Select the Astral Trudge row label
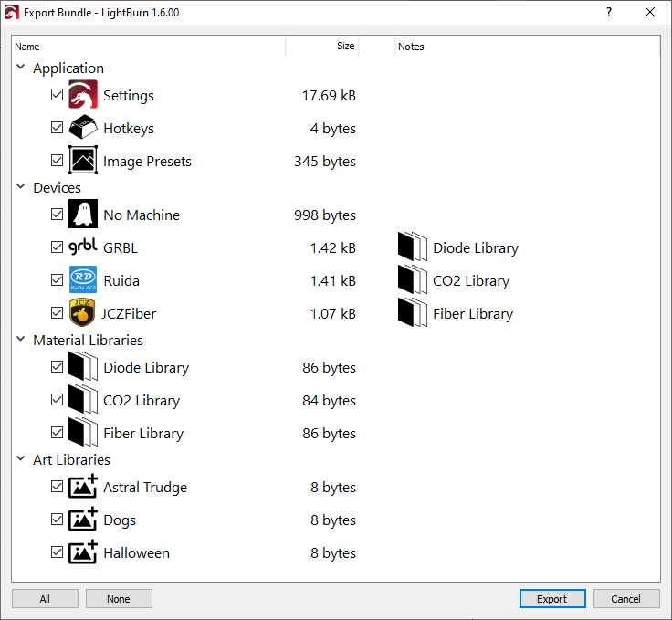The width and height of the screenshot is (672, 620). pos(145,488)
